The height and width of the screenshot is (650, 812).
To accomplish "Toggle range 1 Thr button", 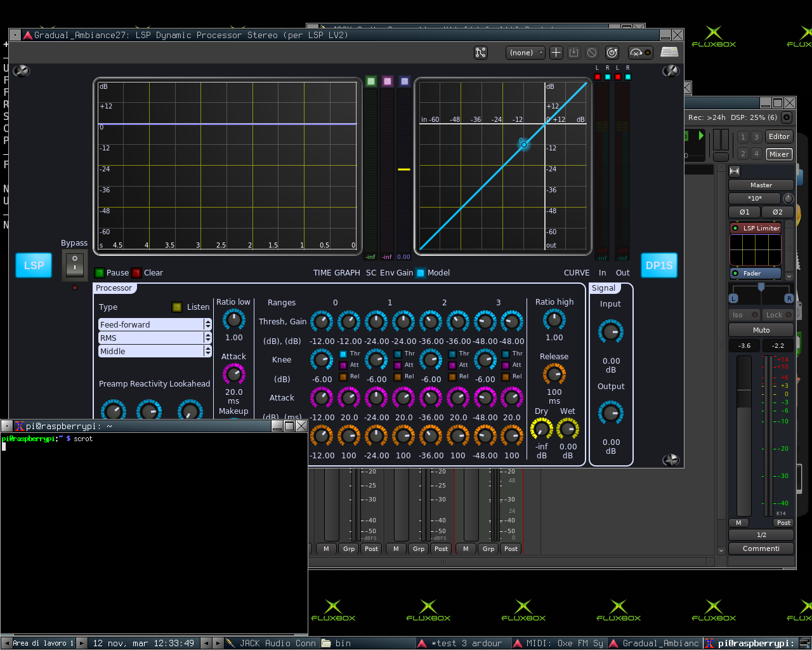I will (398, 354).
